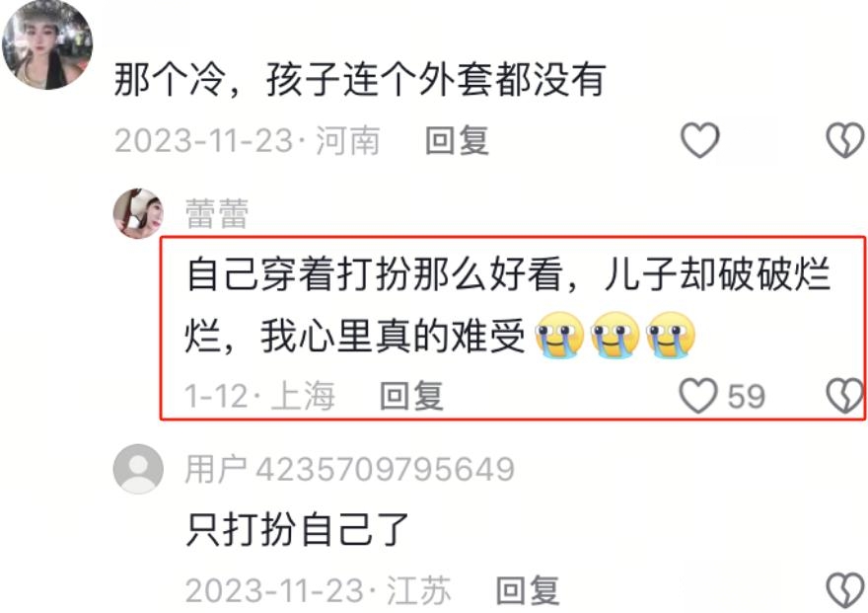Screen dimensions: 868x613
Task: Open the top commenter's profile avatar
Action: (47, 44)
